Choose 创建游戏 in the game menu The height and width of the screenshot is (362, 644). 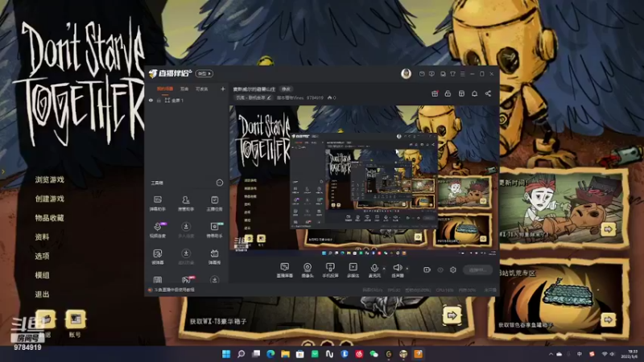(49, 199)
